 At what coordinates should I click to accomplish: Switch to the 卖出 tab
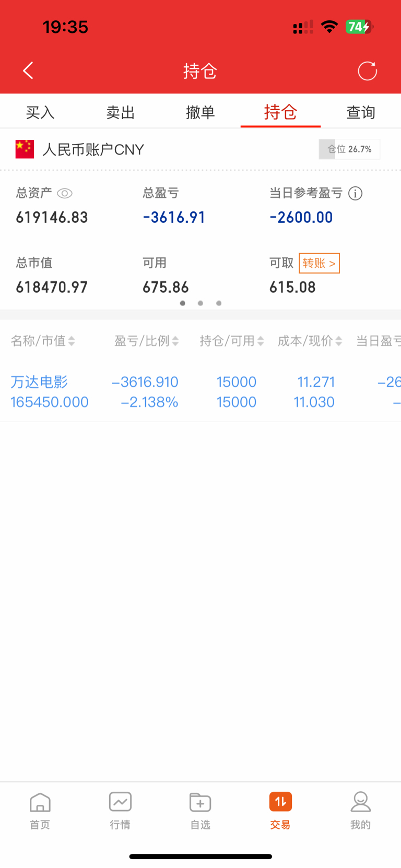(x=121, y=112)
